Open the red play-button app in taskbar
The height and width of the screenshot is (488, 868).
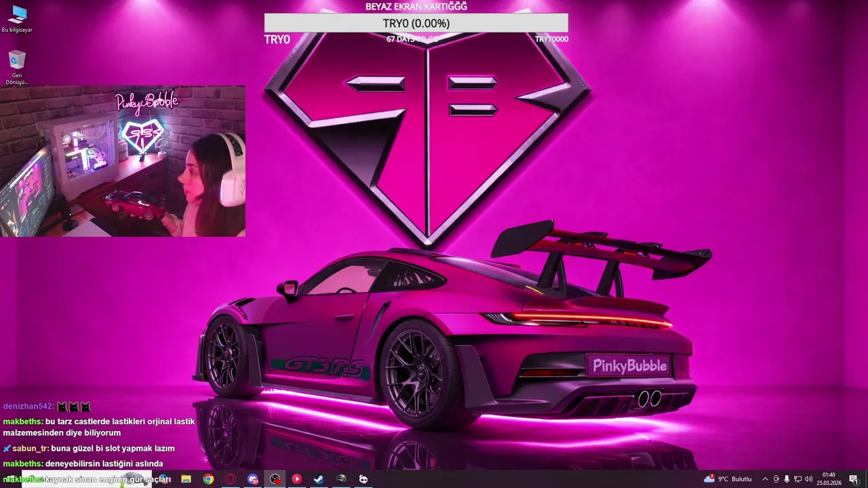(296, 479)
